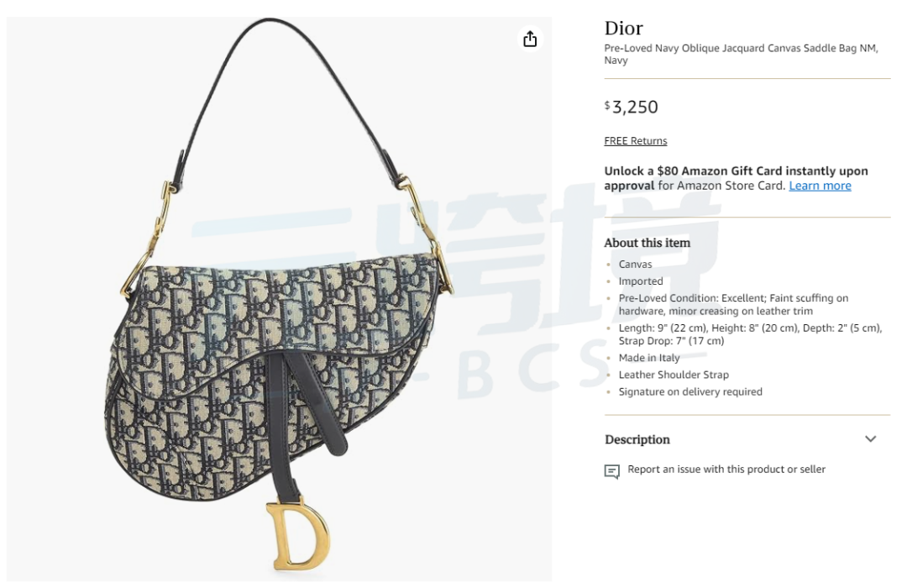Expand the Description section chevron
Screen dimensions: 907x588
[x=870, y=439]
